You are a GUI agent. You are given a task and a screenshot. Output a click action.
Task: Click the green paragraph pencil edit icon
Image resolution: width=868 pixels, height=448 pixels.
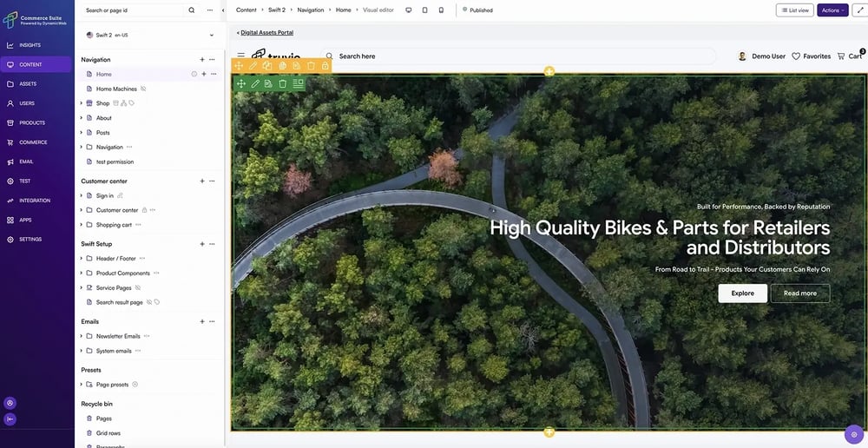(255, 83)
